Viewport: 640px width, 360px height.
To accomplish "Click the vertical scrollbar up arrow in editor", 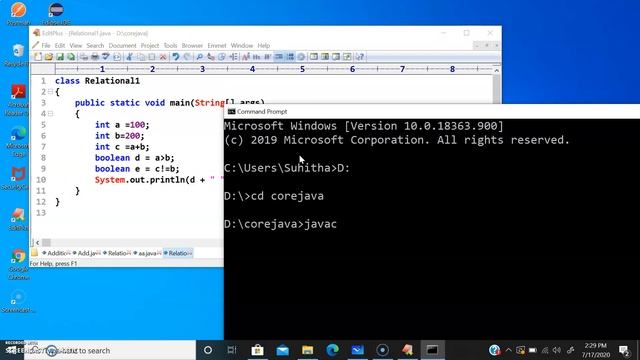I will tap(496, 71).
